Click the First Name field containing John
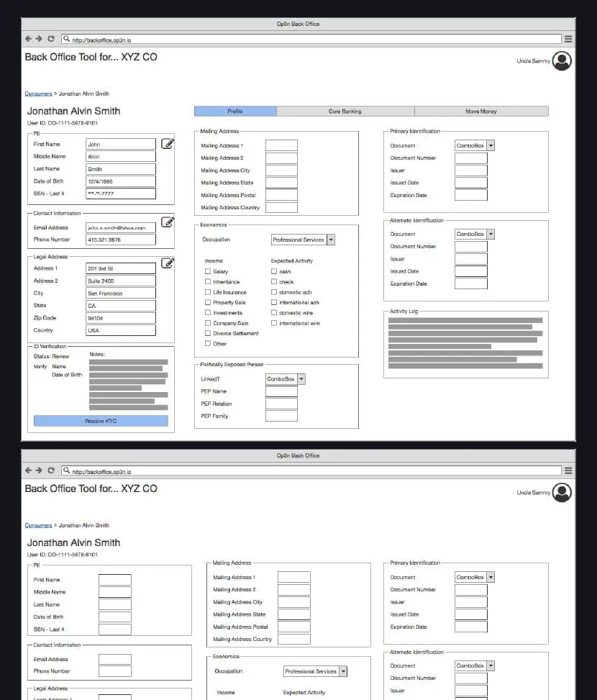 [120, 145]
